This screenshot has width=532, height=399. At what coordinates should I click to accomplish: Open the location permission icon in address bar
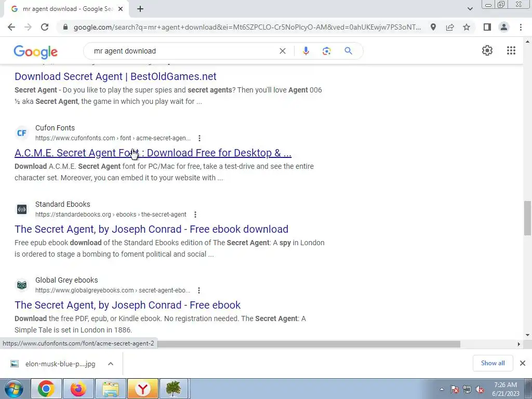click(433, 27)
